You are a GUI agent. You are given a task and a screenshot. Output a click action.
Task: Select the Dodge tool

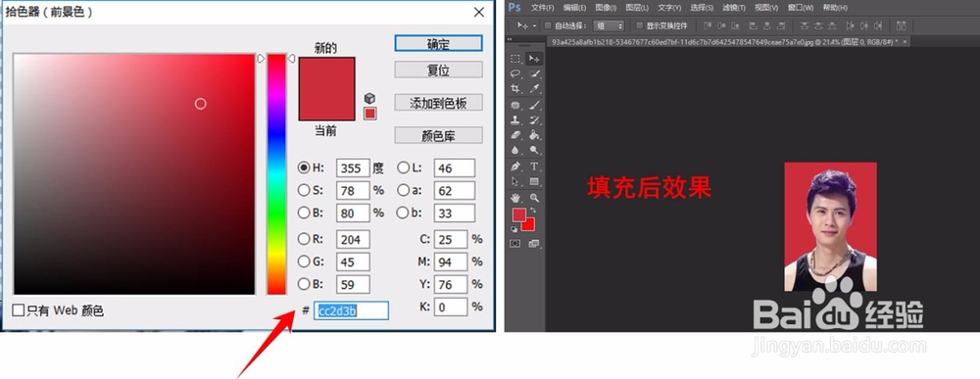tap(534, 151)
